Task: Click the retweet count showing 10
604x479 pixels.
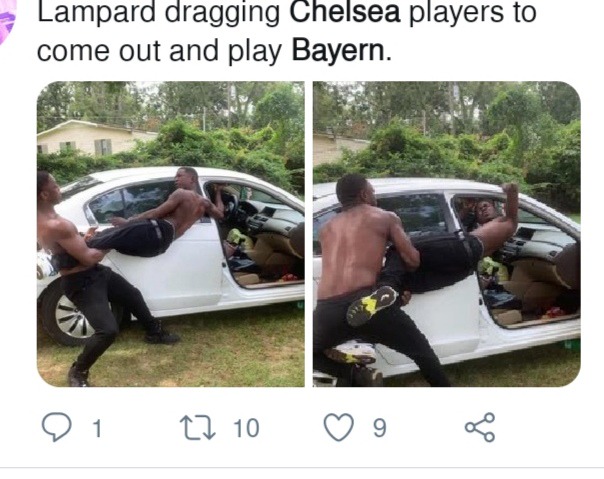Action: [246, 428]
